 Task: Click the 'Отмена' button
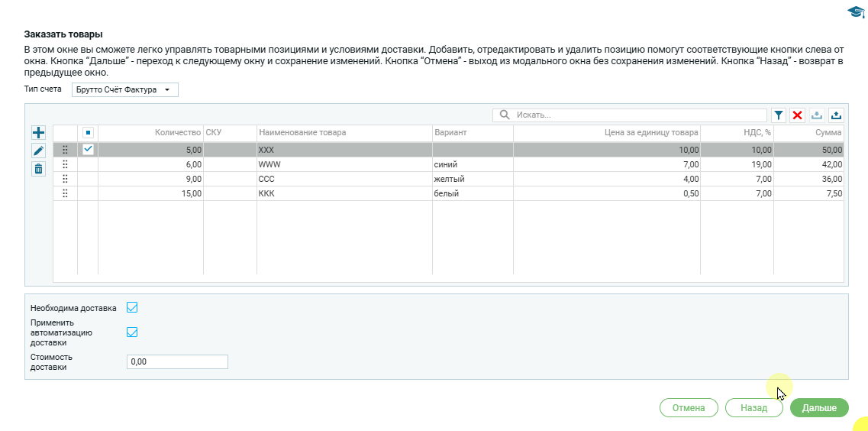pyautogui.click(x=689, y=408)
